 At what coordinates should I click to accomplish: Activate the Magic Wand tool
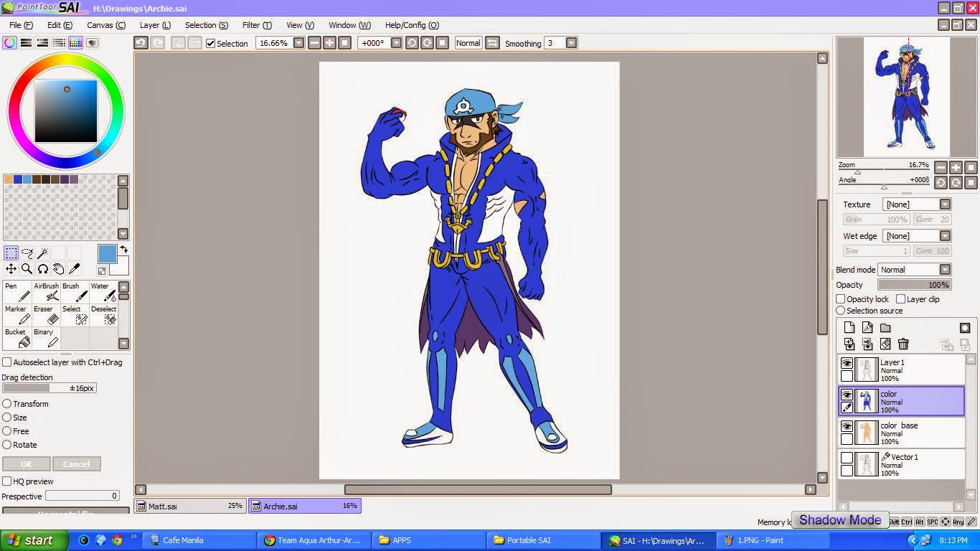pos(42,253)
